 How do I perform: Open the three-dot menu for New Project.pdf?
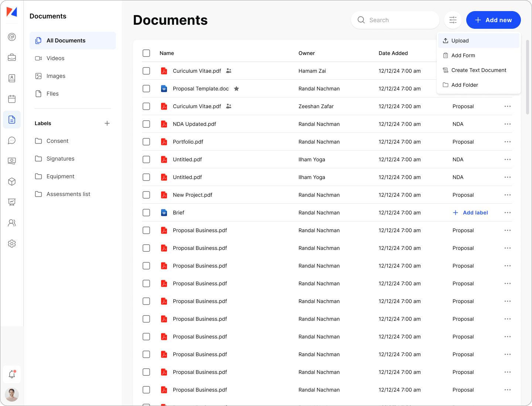[508, 195]
